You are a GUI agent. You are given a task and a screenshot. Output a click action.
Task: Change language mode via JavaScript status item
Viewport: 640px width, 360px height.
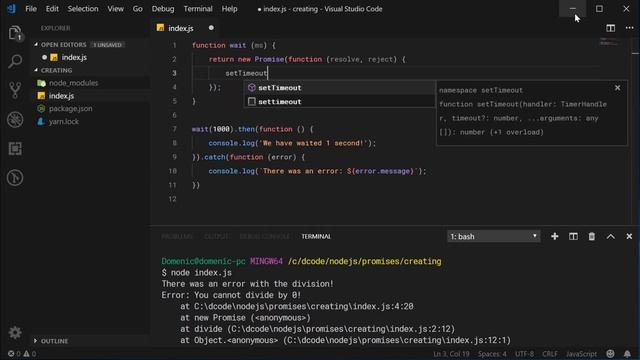tap(581, 354)
